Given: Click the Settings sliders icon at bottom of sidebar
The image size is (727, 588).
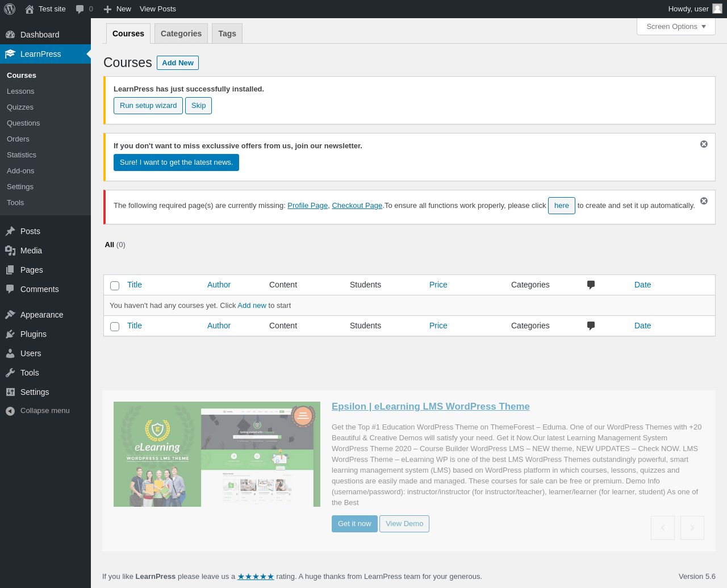Looking at the screenshot, I should [x=10, y=392].
